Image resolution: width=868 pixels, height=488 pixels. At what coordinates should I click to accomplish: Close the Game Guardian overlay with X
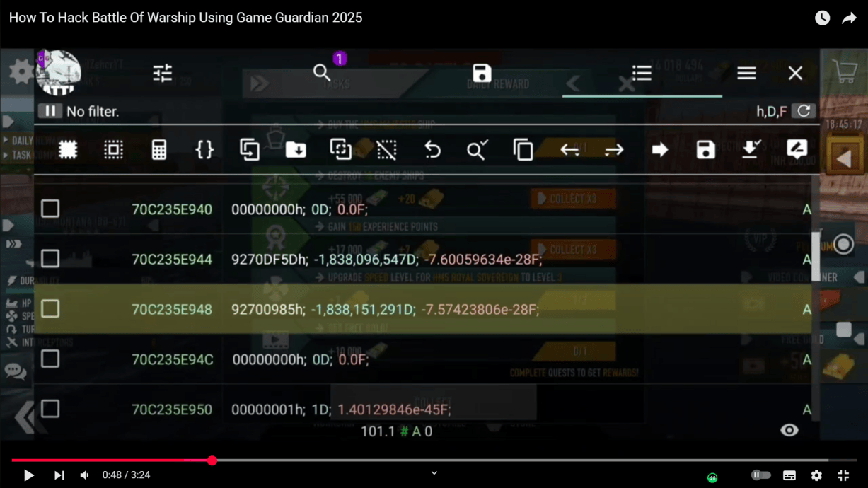[x=795, y=73]
